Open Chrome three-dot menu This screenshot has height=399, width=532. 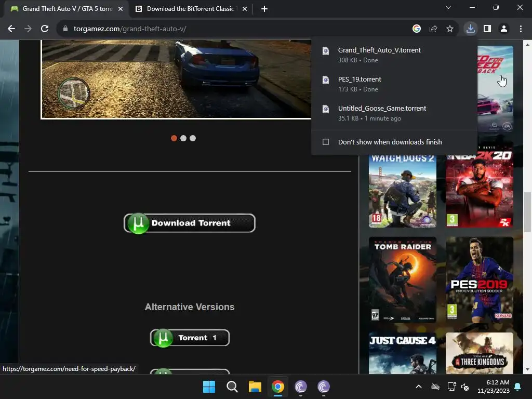point(521,29)
